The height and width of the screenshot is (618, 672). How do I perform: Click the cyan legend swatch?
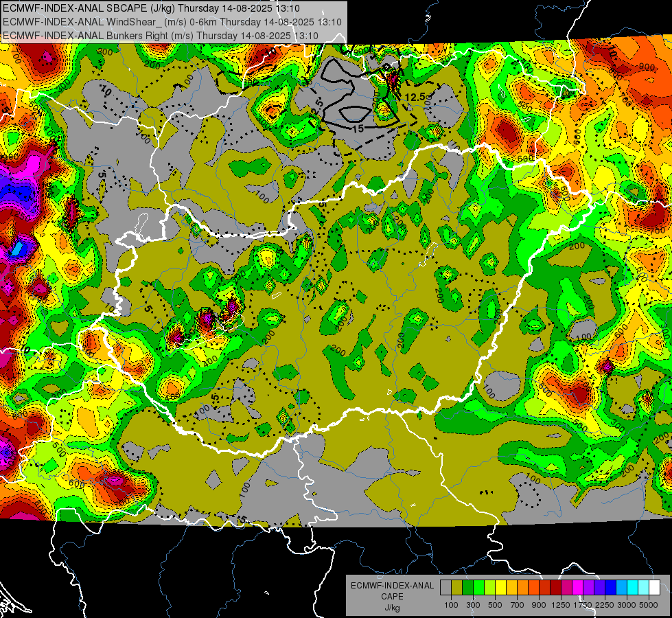pyautogui.click(x=633, y=588)
